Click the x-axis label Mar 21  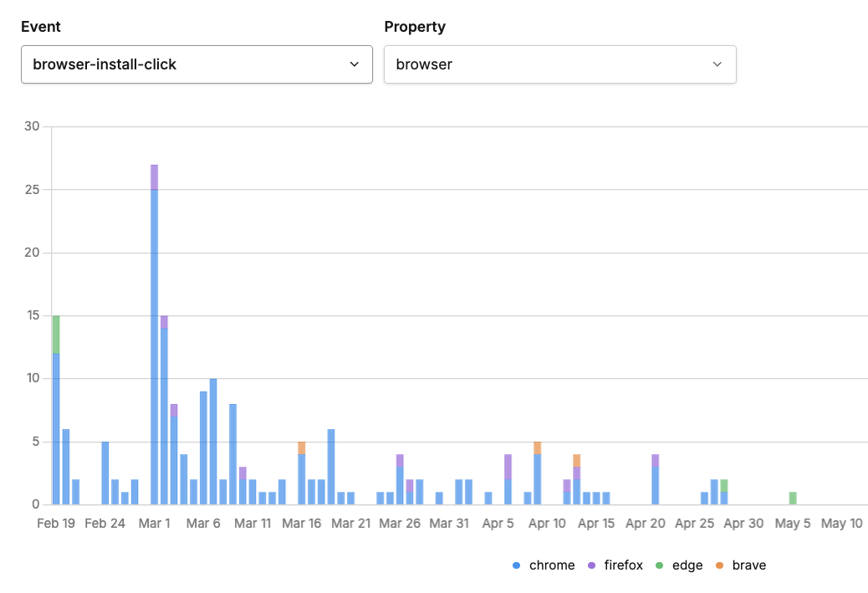tap(351, 524)
